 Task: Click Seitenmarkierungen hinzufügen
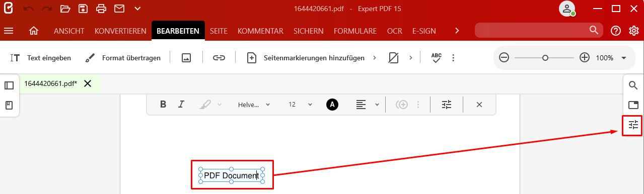306,58
